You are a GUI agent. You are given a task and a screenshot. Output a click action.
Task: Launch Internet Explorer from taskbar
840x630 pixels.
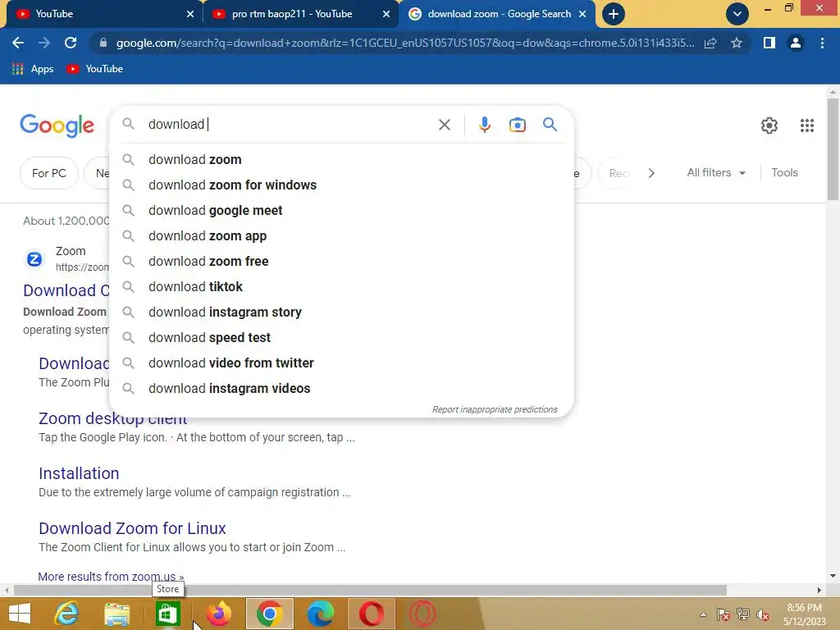click(x=67, y=614)
